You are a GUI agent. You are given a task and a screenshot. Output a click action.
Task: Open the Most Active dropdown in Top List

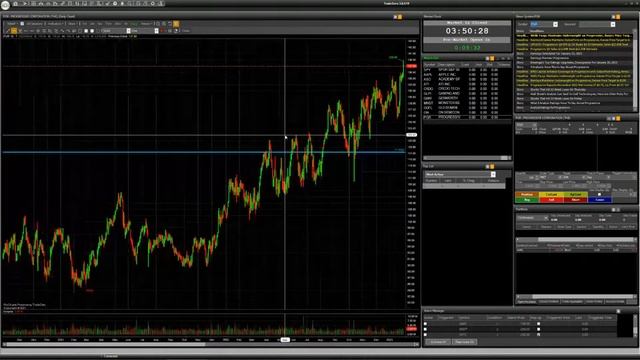[x=493, y=174]
